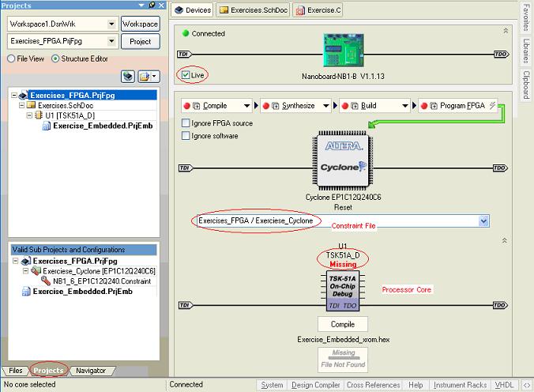Open dropdown beside the document options icon
The width and height of the screenshot is (534, 392).
tap(155, 77)
